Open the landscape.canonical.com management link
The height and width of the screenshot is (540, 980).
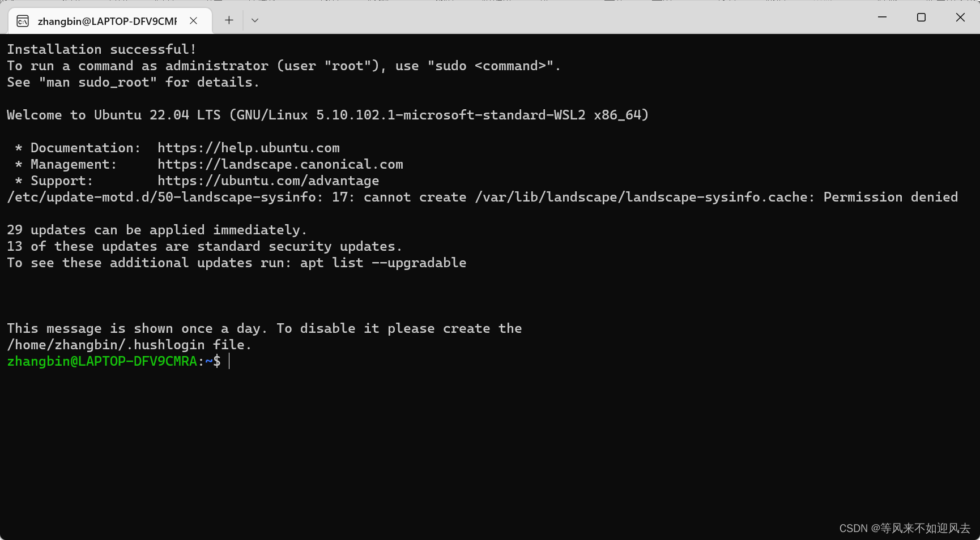click(x=280, y=164)
